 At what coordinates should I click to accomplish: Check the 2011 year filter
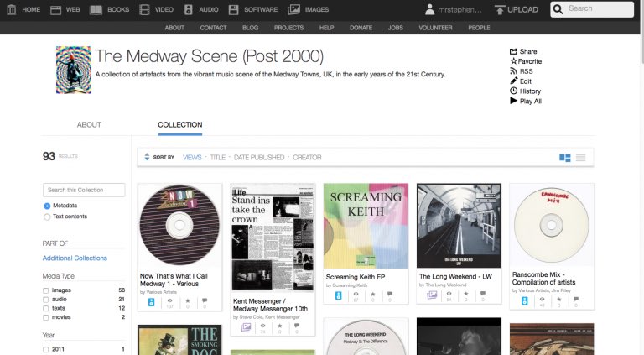45,350
